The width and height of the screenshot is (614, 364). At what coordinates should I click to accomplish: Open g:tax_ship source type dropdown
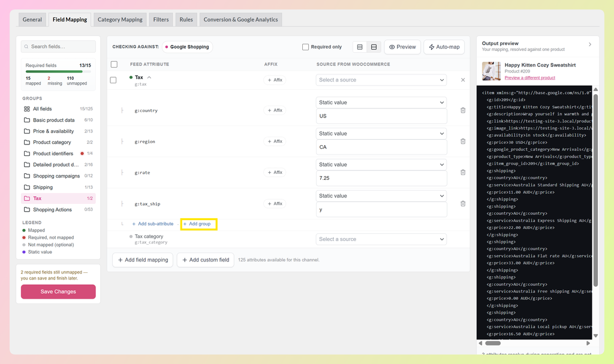(381, 196)
